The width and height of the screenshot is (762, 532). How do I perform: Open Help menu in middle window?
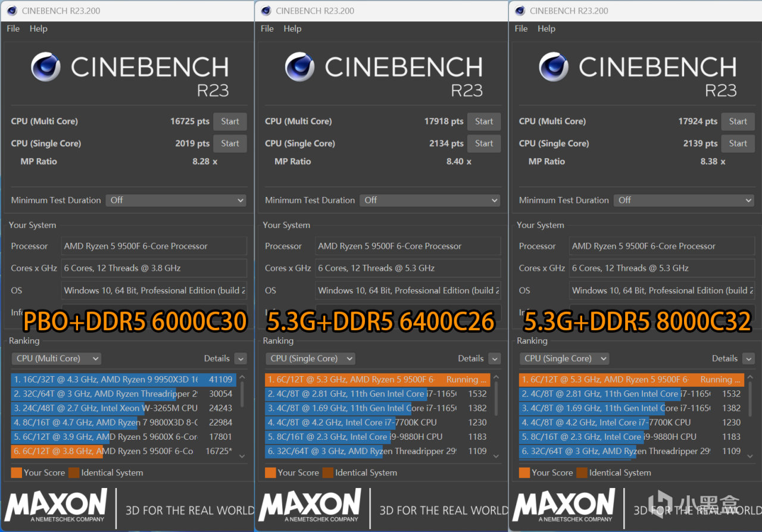point(292,29)
